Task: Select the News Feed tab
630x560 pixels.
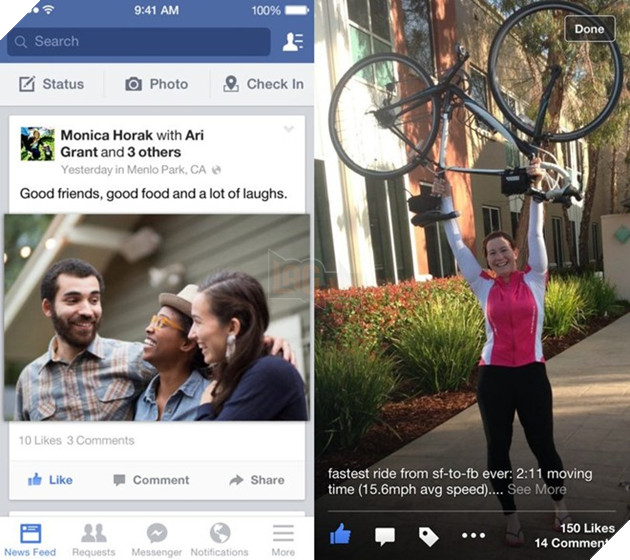Action: pyautogui.click(x=30, y=540)
